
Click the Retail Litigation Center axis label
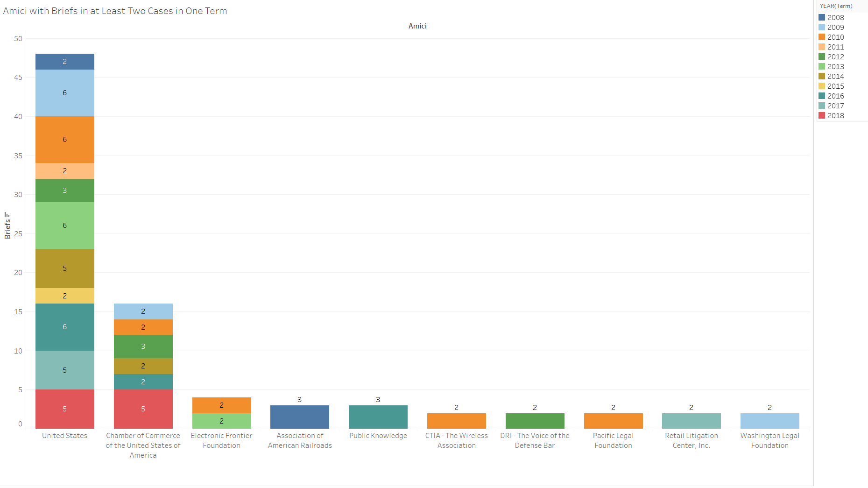(x=692, y=440)
